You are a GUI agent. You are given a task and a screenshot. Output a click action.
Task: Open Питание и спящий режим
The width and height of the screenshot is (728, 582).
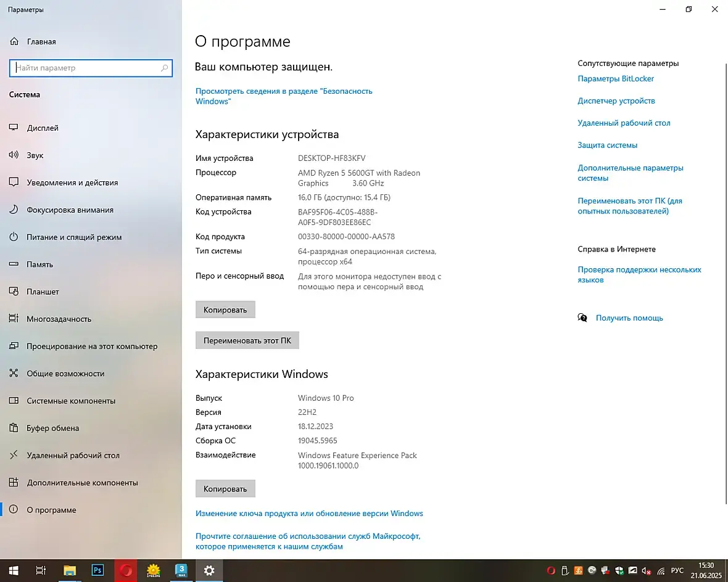coord(65,237)
